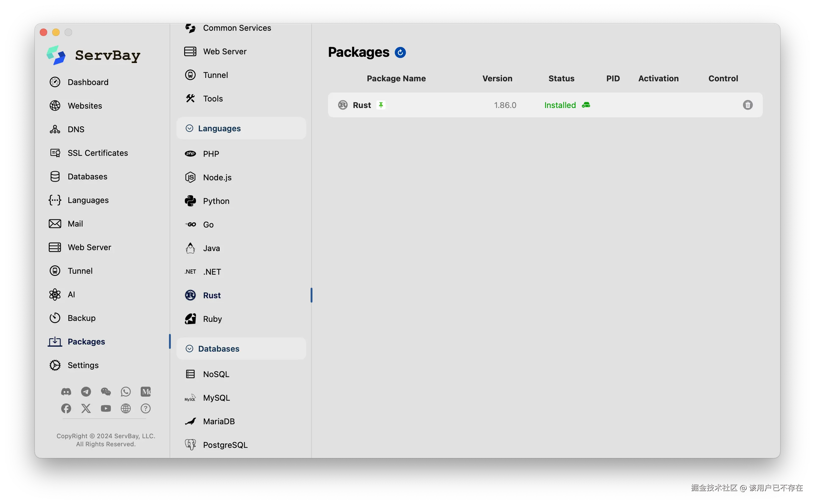
Task: Click the green icon after Installed status
Action: 586,105
